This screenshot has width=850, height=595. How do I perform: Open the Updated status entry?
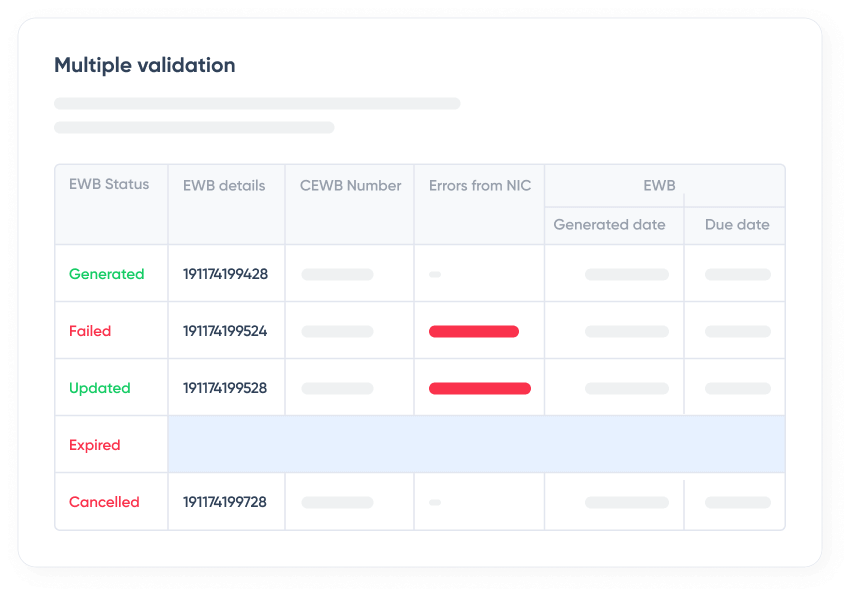click(x=100, y=388)
